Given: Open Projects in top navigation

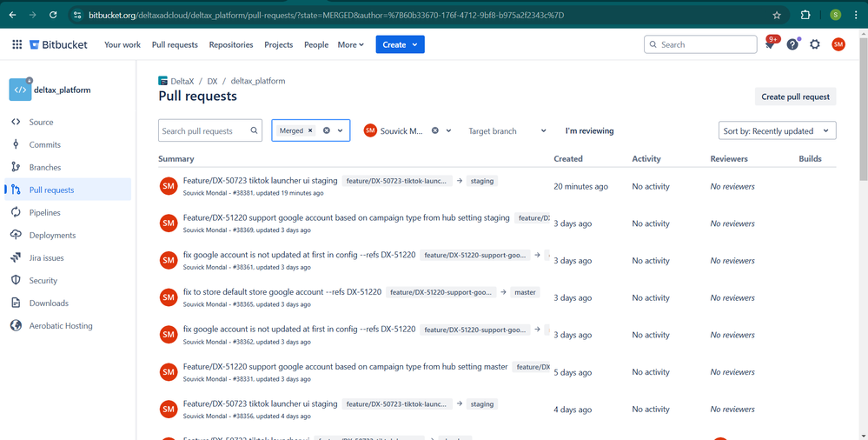Looking at the screenshot, I should point(278,44).
